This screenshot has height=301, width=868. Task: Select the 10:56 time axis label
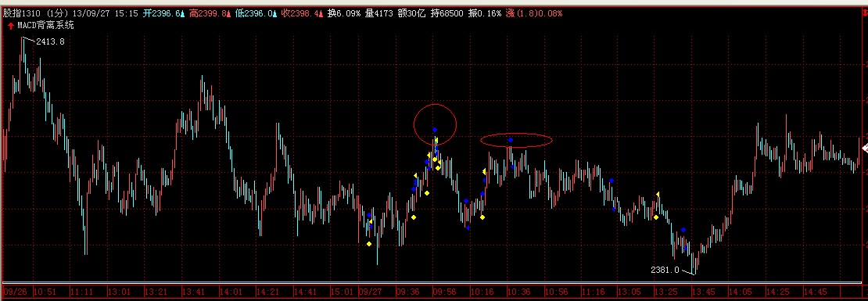(555, 291)
